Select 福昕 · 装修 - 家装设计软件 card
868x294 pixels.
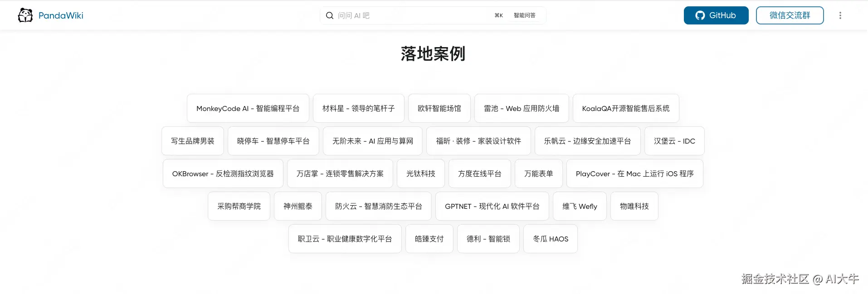click(x=478, y=141)
